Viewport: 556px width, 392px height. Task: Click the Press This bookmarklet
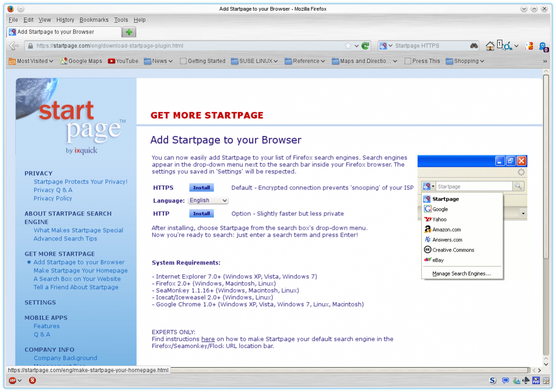click(x=422, y=61)
